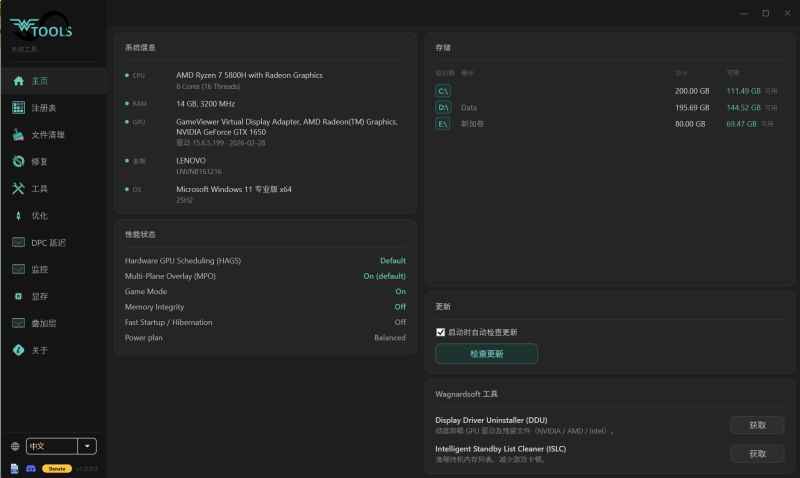Open the 文件清理 file cleanup icon

click(x=18, y=135)
